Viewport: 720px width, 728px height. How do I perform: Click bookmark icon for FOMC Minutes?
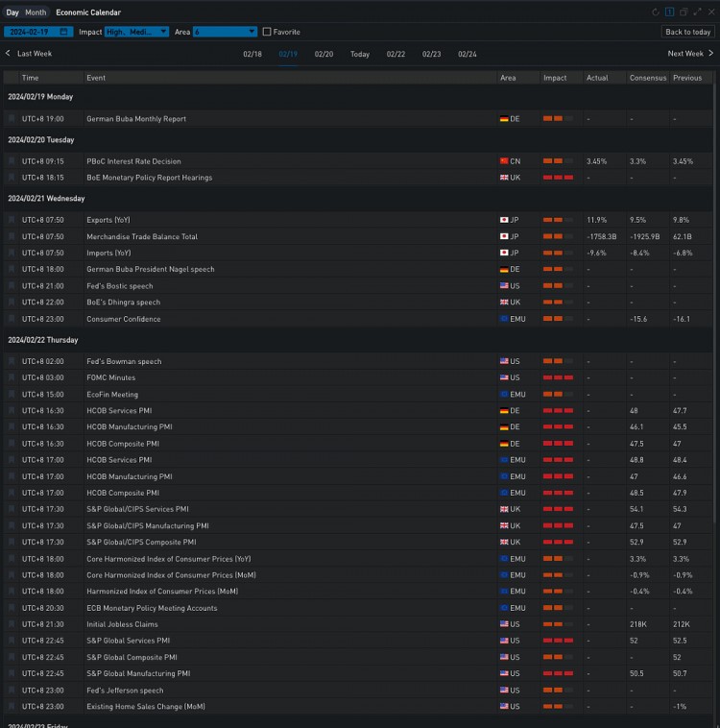coord(12,377)
